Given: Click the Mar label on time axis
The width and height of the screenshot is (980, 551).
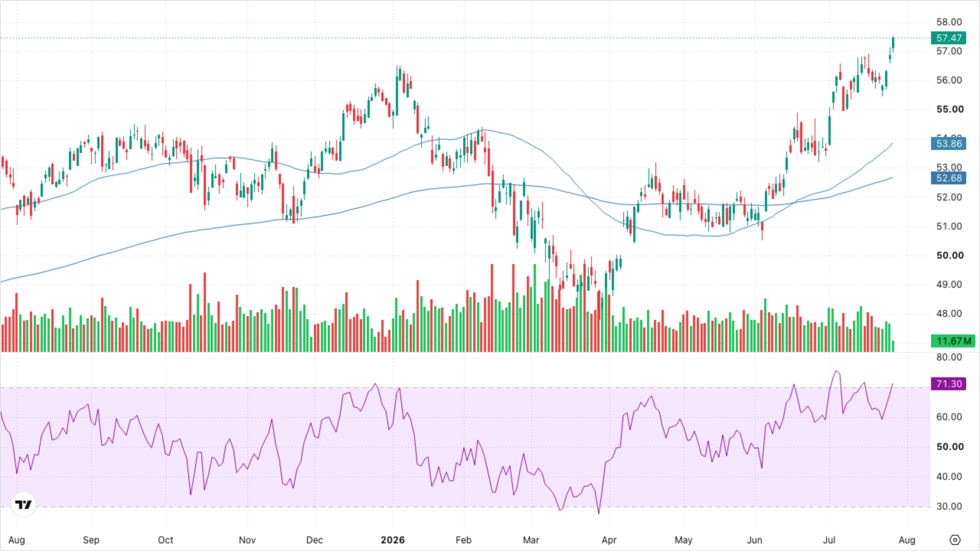Looking at the screenshot, I should [x=531, y=540].
